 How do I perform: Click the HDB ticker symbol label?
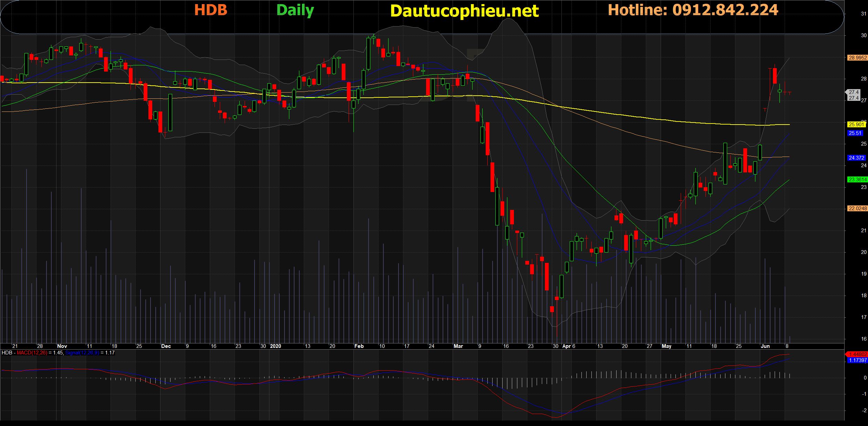pyautogui.click(x=211, y=10)
